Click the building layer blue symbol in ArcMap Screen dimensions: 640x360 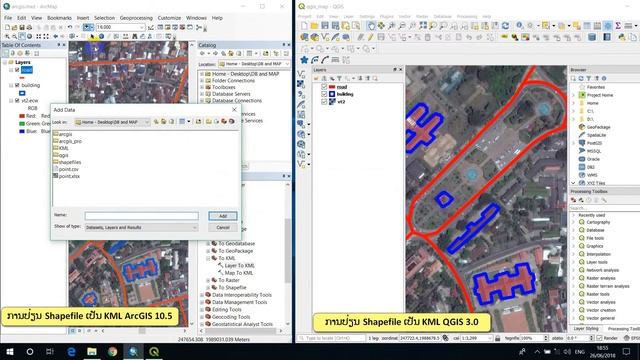(22, 93)
